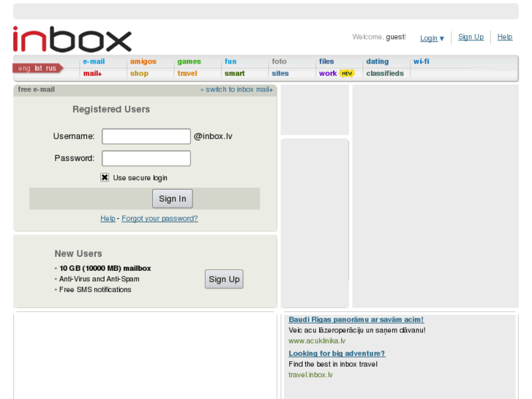Click the 'Anti-Virus and Anti-Spam' text

click(99, 279)
